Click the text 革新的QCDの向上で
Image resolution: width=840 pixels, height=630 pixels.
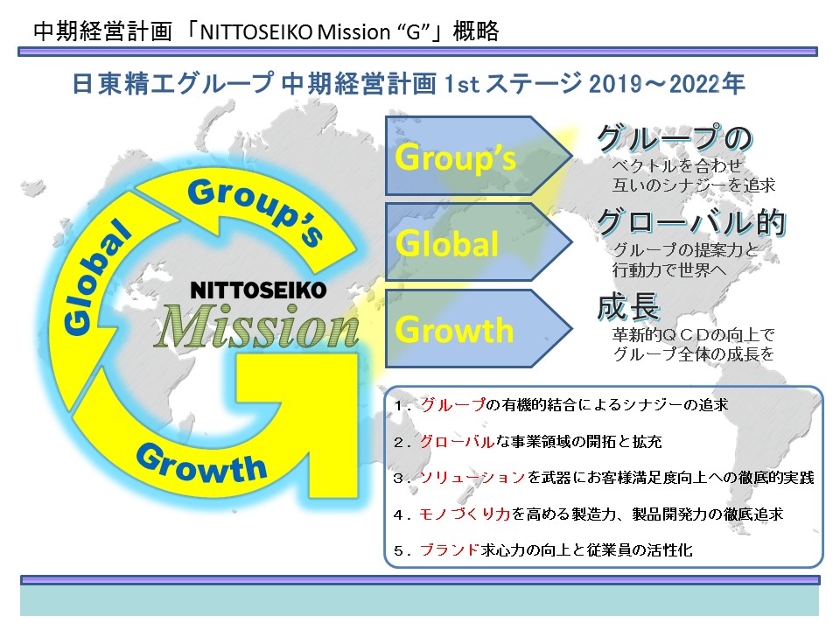[693, 335]
